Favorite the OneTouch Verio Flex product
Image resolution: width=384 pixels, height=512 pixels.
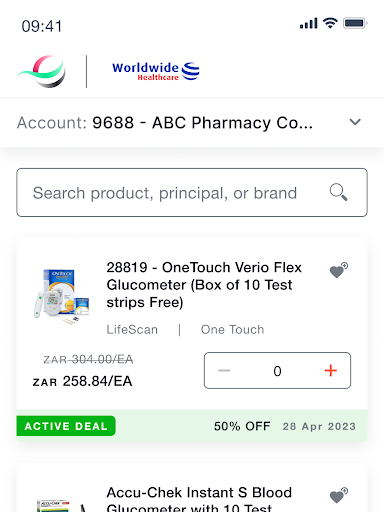point(339,270)
